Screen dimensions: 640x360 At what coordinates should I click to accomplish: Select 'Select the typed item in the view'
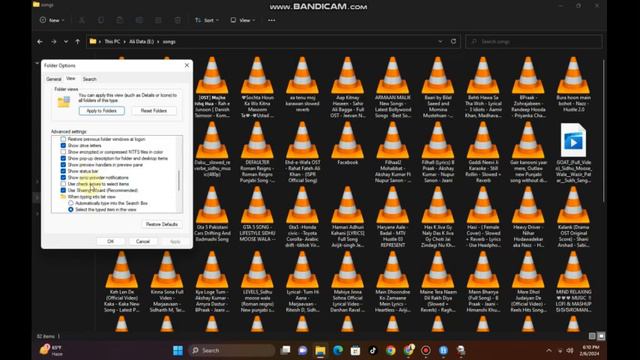(x=71, y=209)
